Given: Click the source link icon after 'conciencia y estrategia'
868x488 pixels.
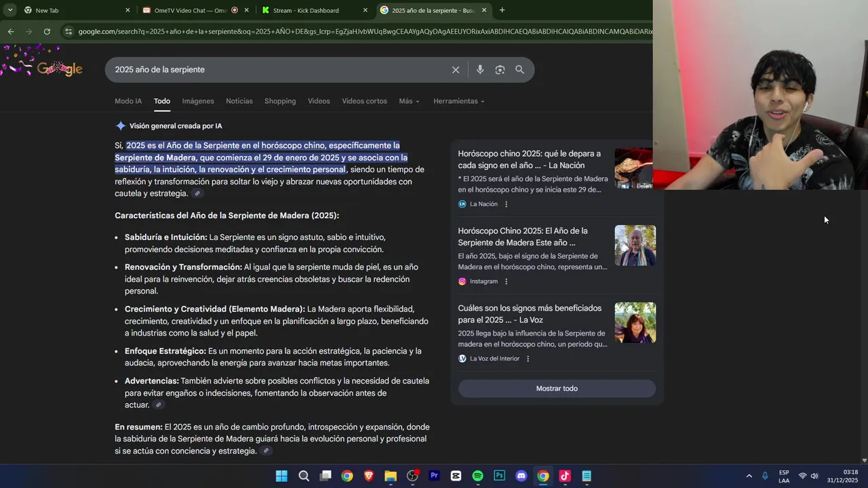Looking at the screenshot, I should point(266,451).
